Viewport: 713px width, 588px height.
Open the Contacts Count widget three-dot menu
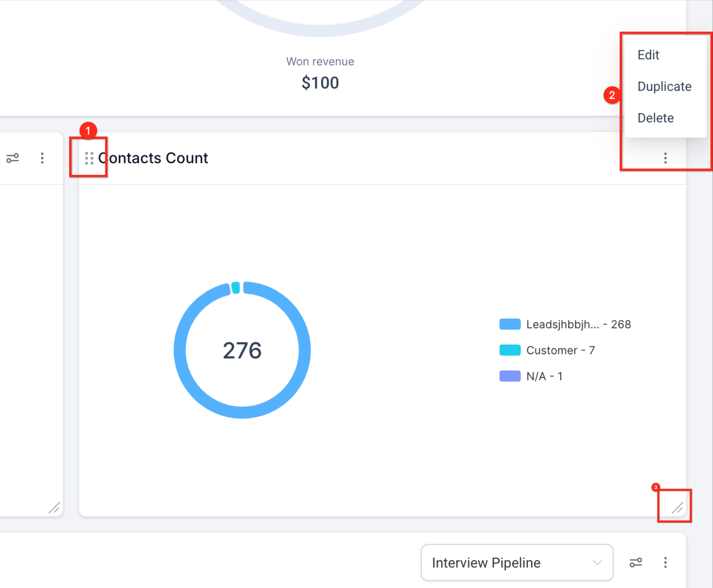tap(665, 158)
